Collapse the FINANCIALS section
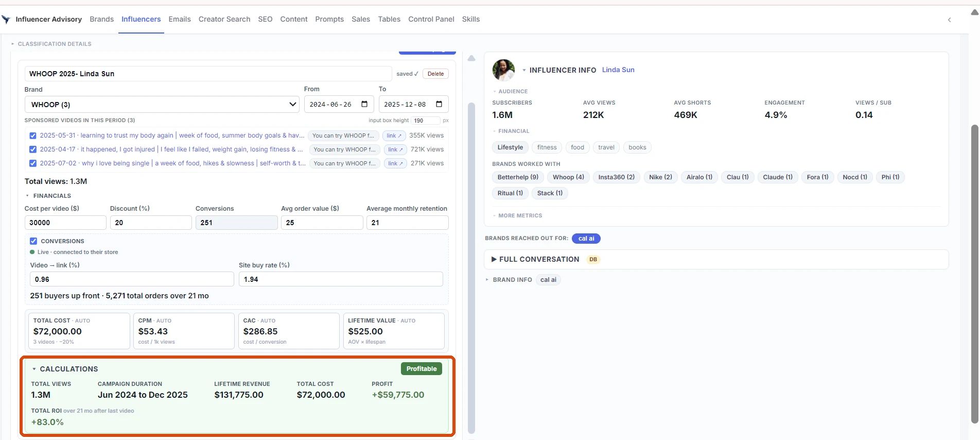Screen dimensions: 980x440 [48, 196]
